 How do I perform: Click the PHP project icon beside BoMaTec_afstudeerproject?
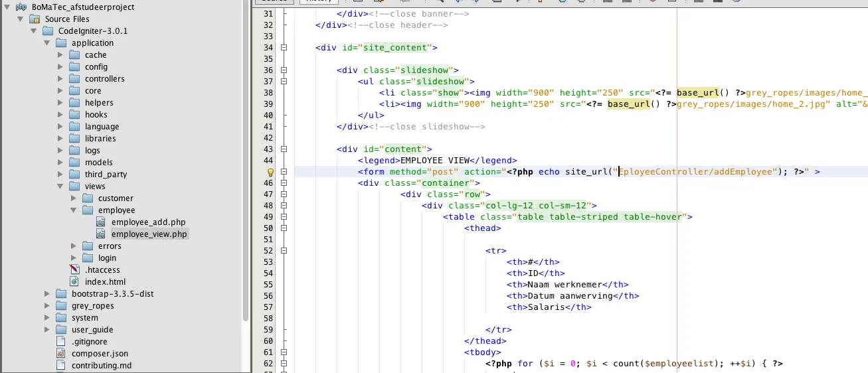[21, 7]
